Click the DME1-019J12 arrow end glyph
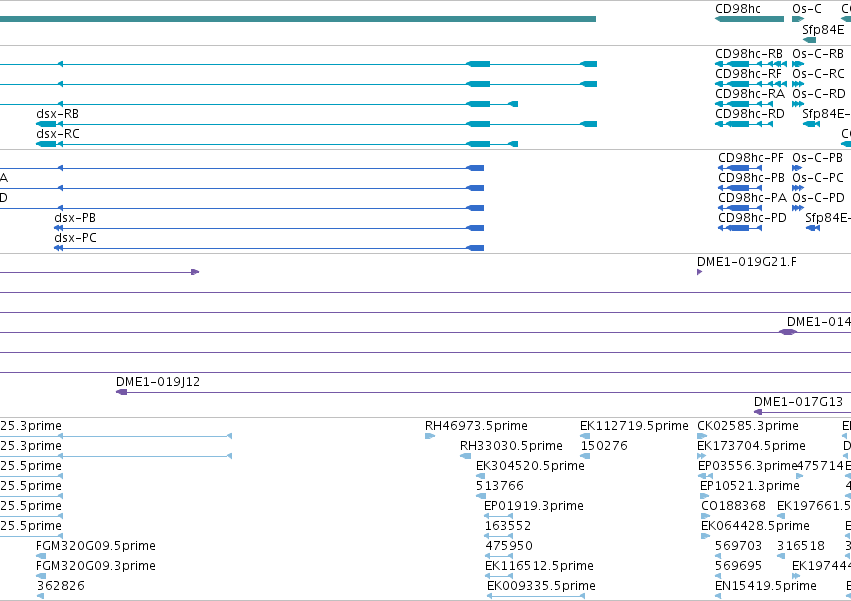The image size is (851, 601). point(122,392)
